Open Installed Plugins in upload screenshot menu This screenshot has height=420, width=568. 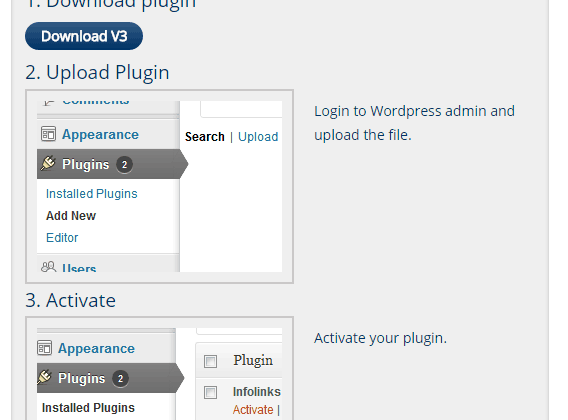pos(92,194)
